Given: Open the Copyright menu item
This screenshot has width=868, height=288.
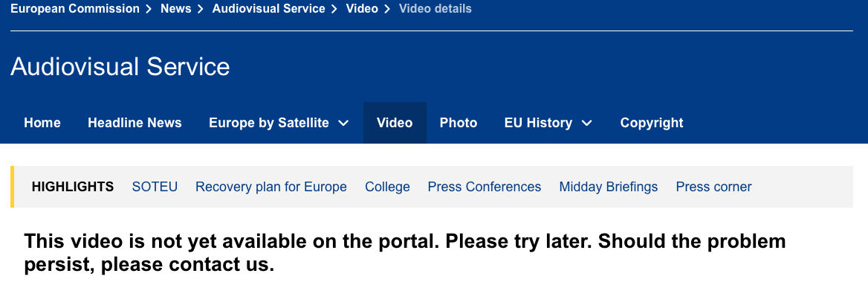Looking at the screenshot, I should pos(652,123).
